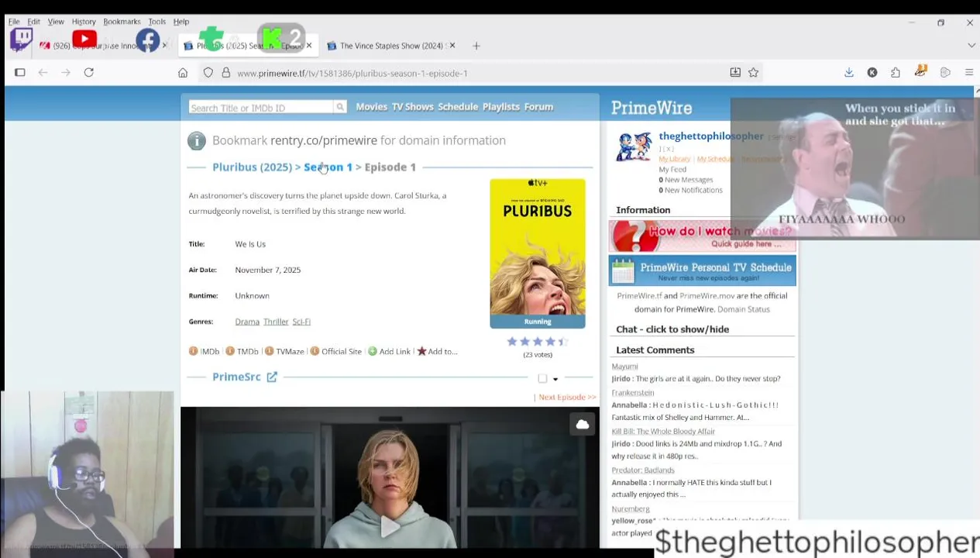
Task: Open the Schedule nav link
Action: pos(458,107)
